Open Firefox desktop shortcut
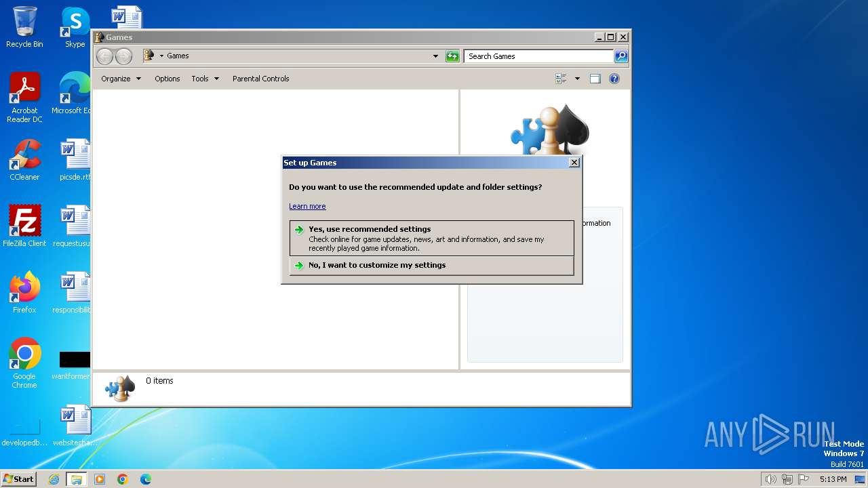 click(24, 293)
